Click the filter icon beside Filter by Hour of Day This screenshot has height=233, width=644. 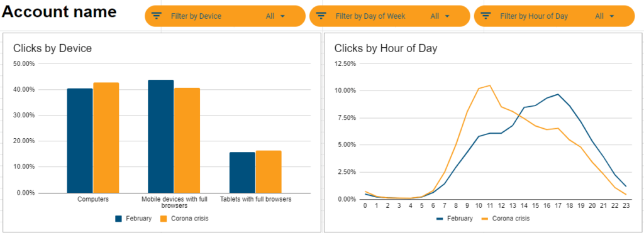(486, 16)
